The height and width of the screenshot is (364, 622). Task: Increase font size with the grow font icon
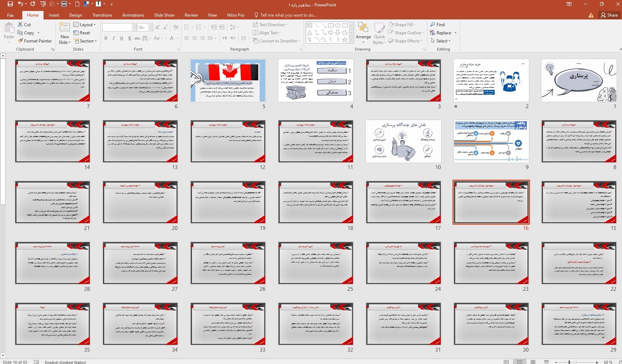(x=157, y=27)
